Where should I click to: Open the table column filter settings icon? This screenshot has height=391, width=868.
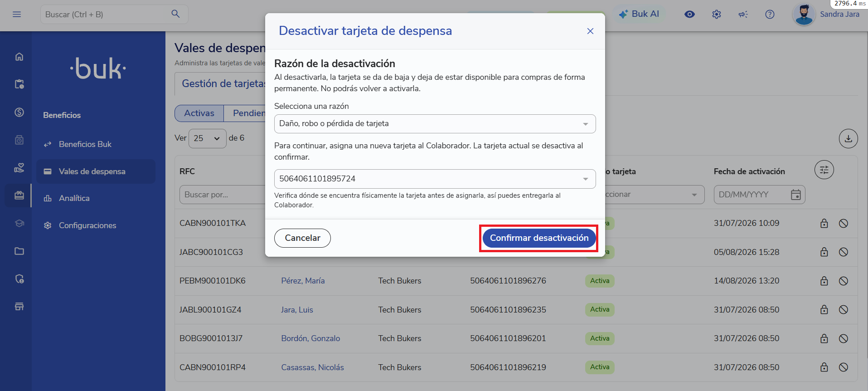[x=824, y=170]
